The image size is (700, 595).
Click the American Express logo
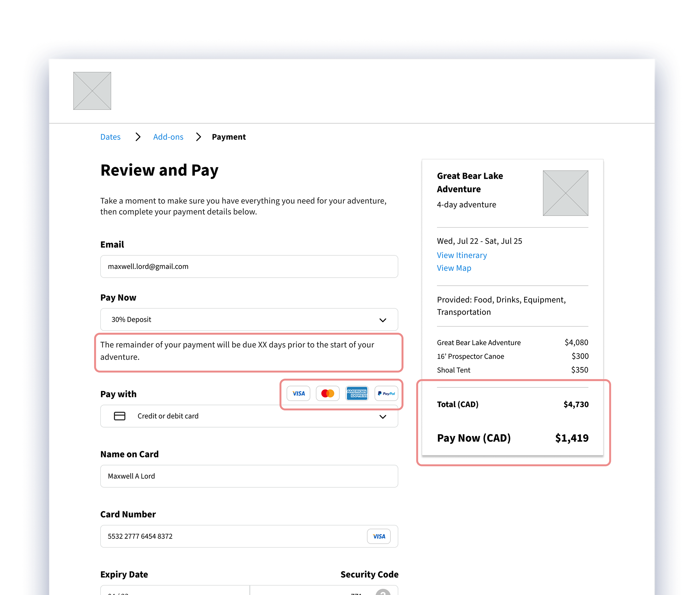click(357, 394)
